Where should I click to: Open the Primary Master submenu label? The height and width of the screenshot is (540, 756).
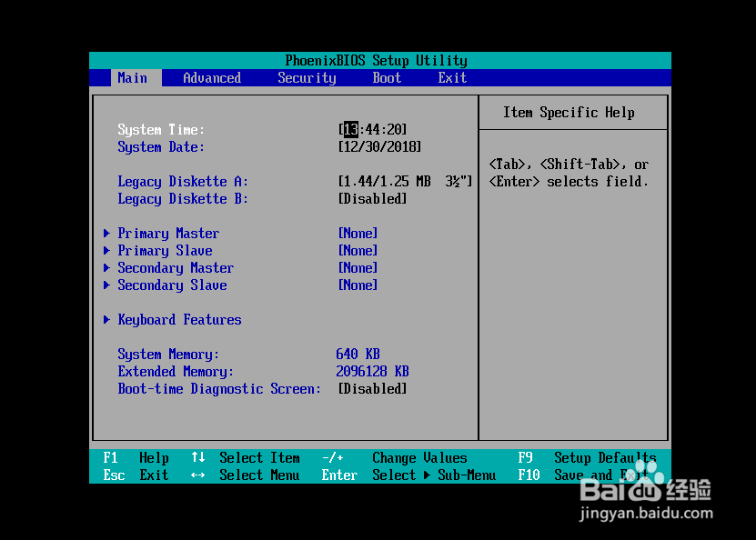click(168, 234)
